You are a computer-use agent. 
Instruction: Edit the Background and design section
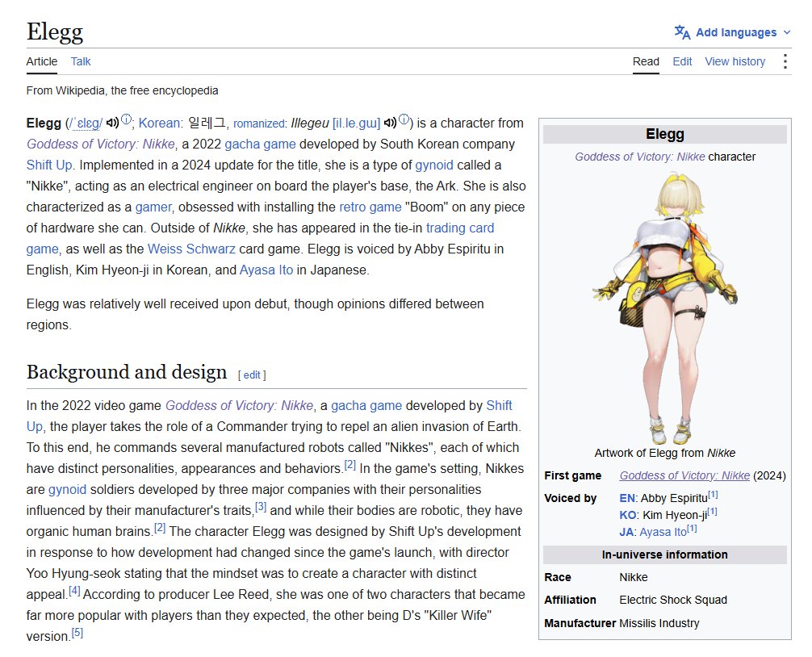[x=252, y=375]
